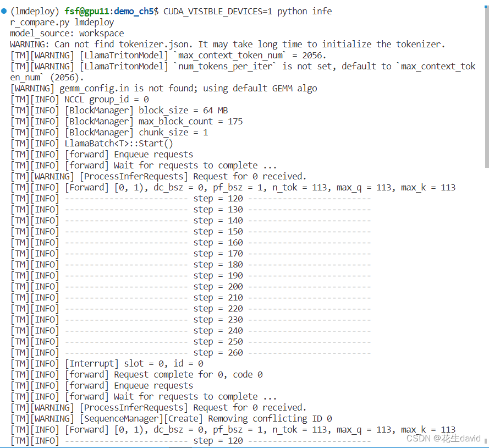Image resolution: width=489 pixels, height=448 pixels.
Task: Click the 'Removing conflicting ID 0' warning line
Action: 171,419
